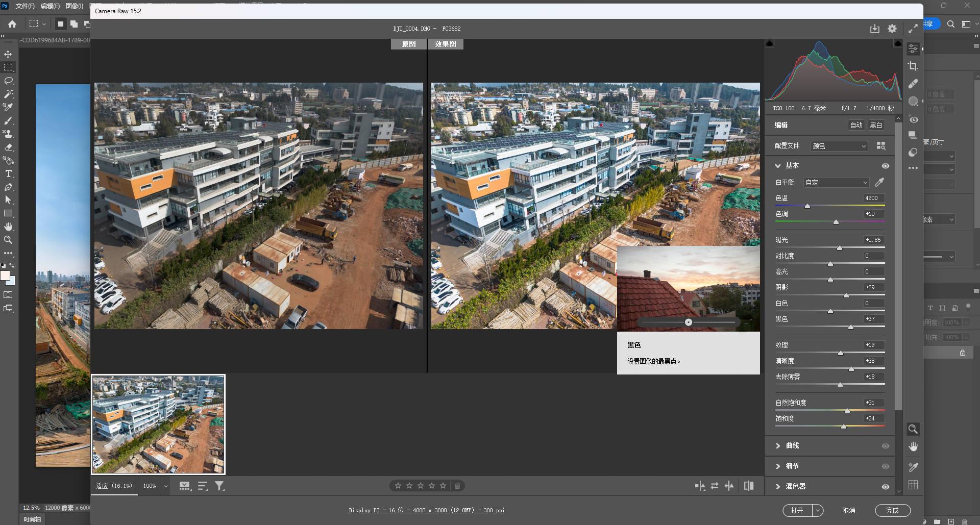This screenshot has height=525, width=980.
Task: Select the Lasso tool
Action: [8, 81]
